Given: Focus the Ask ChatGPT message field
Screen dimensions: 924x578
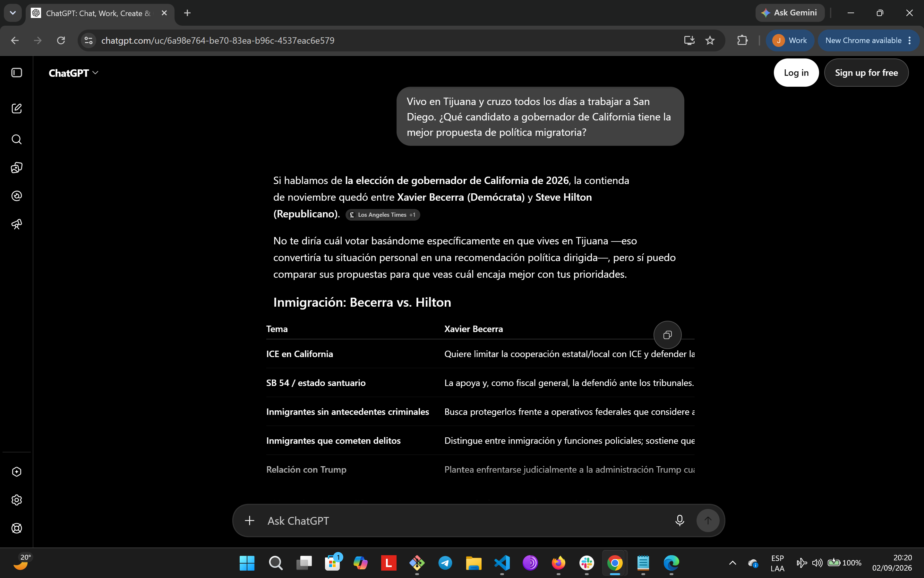Looking at the screenshot, I should tap(466, 521).
